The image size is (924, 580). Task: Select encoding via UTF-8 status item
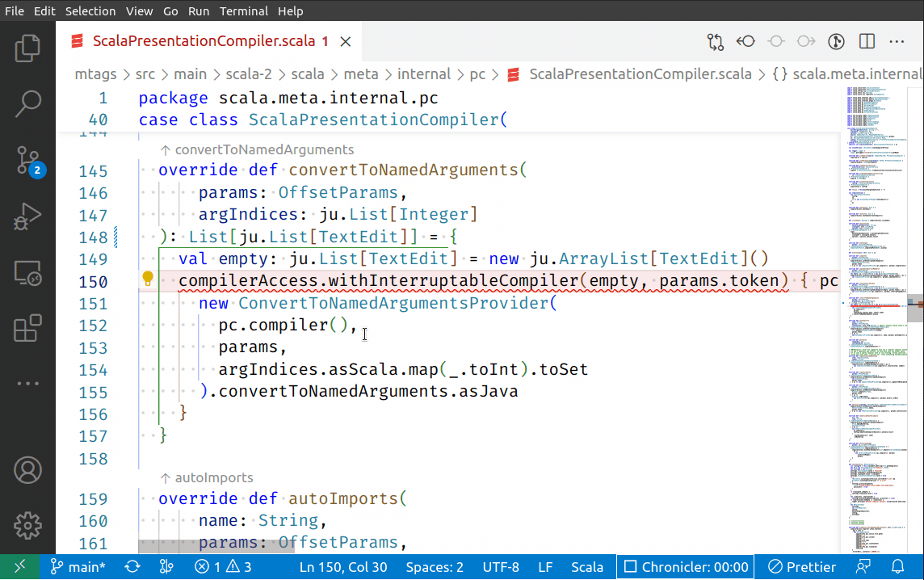(x=501, y=567)
